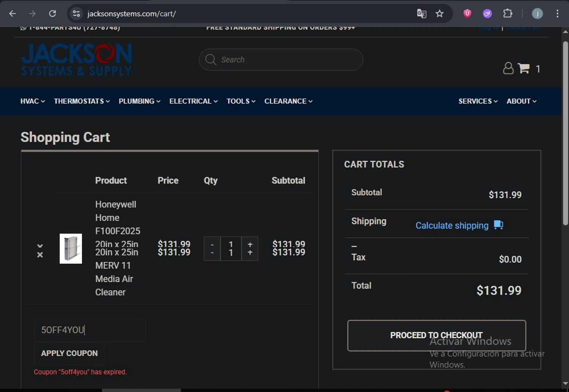
Task: Click the translate page icon
Action: tap(421, 14)
